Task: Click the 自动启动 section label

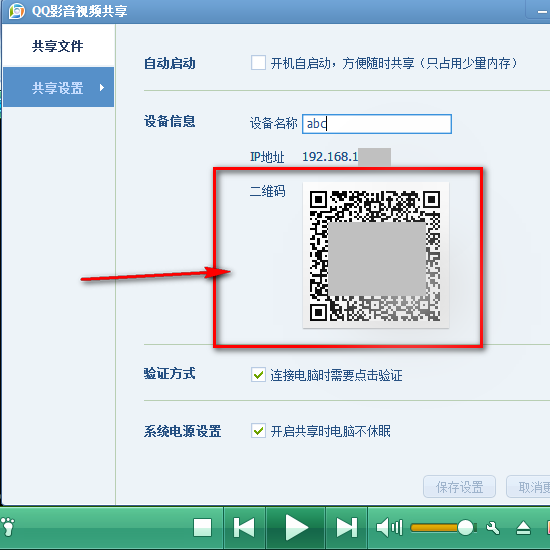Action: click(170, 63)
